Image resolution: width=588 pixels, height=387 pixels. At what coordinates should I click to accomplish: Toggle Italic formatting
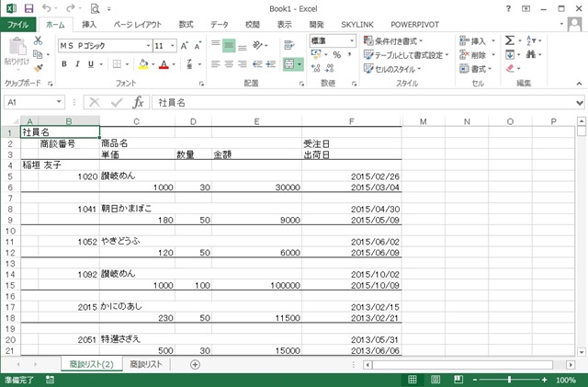[77, 64]
